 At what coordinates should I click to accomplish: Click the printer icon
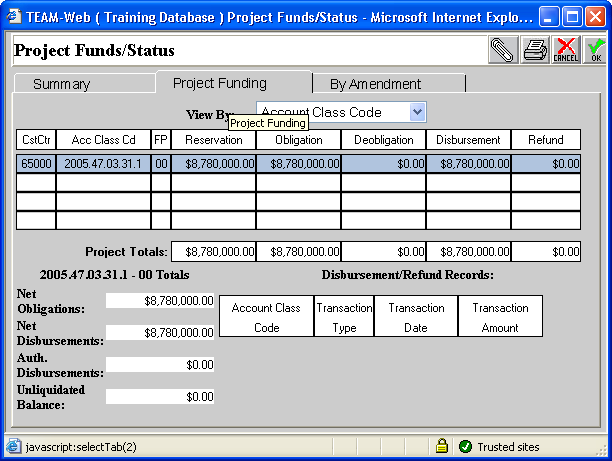coord(535,50)
